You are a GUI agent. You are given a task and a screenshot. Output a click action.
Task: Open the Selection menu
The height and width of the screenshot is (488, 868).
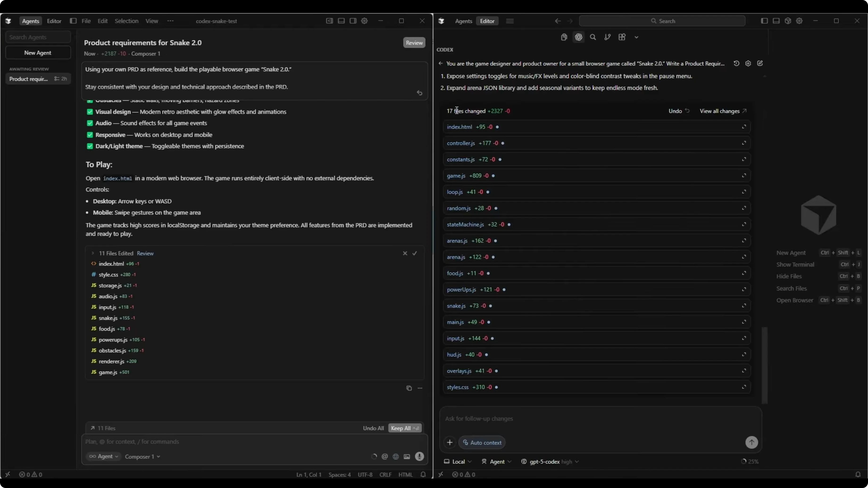(x=126, y=21)
